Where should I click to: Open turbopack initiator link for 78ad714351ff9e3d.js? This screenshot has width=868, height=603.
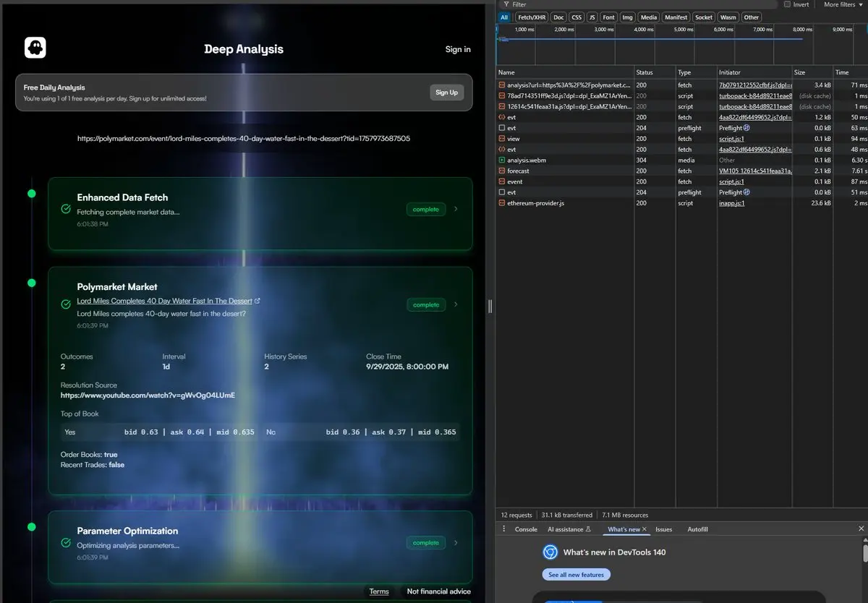(x=755, y=95)
